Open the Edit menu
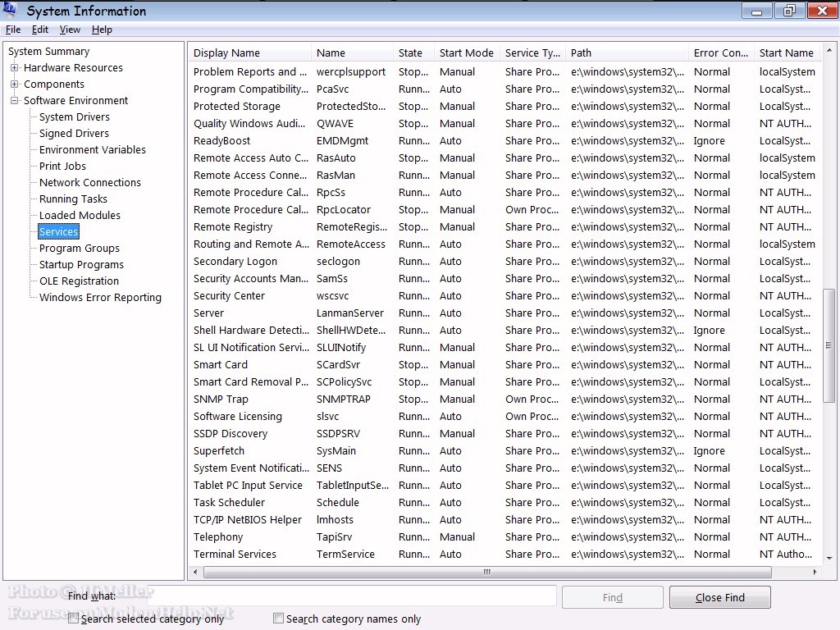The height and width of the screenshot is (630, 840). pos(39,30)
